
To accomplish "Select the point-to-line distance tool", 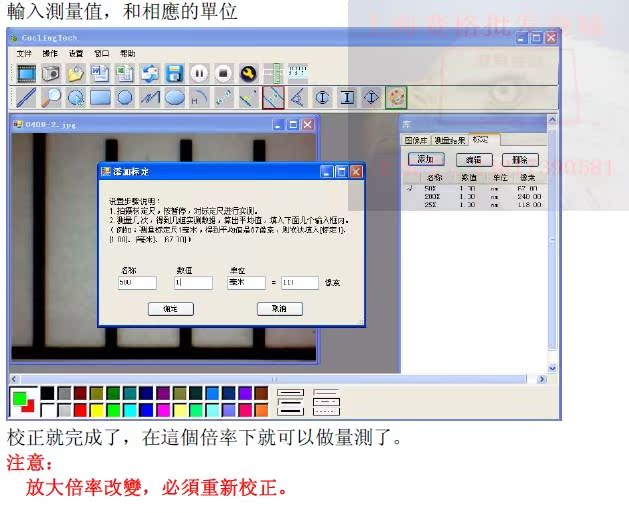I will click(248, 97).
